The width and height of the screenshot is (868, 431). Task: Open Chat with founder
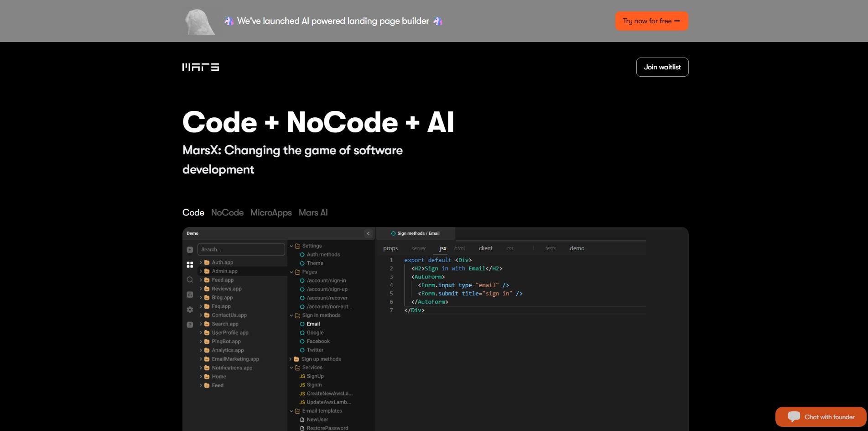point(821,417)
